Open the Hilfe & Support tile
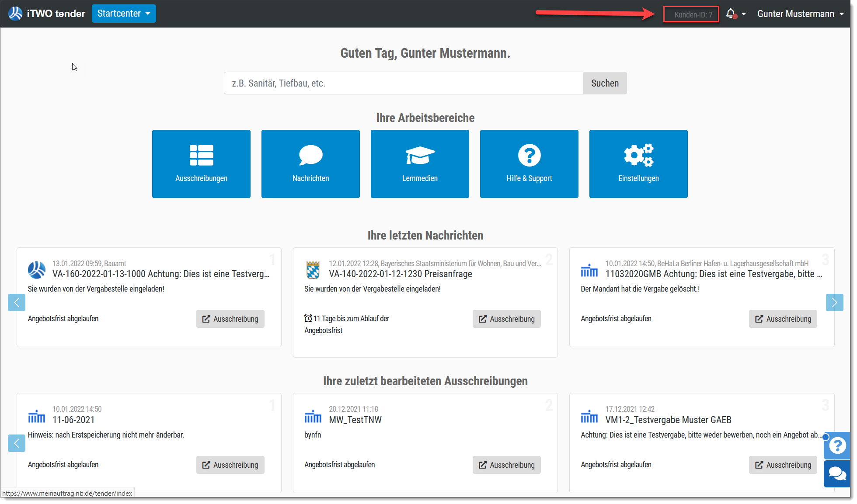This screenshot has height=504, width=857. 529,164
